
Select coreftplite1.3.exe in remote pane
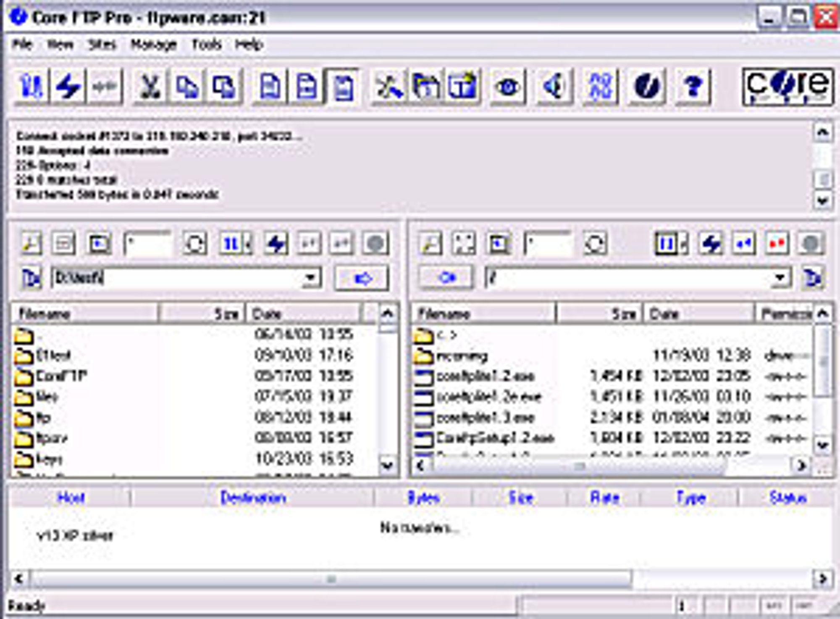(474, 418)
